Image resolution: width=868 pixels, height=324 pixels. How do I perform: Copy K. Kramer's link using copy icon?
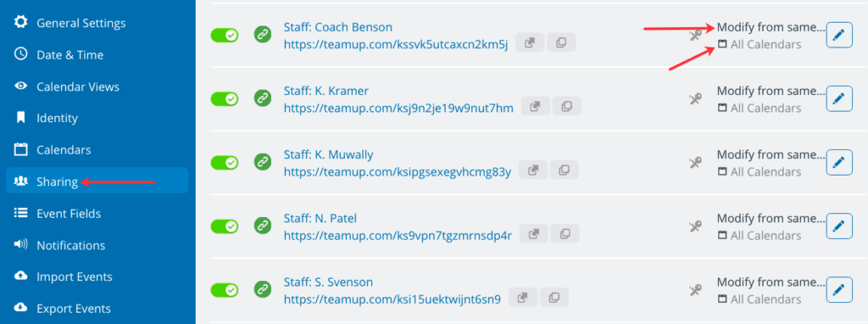[x=567, y=106]
